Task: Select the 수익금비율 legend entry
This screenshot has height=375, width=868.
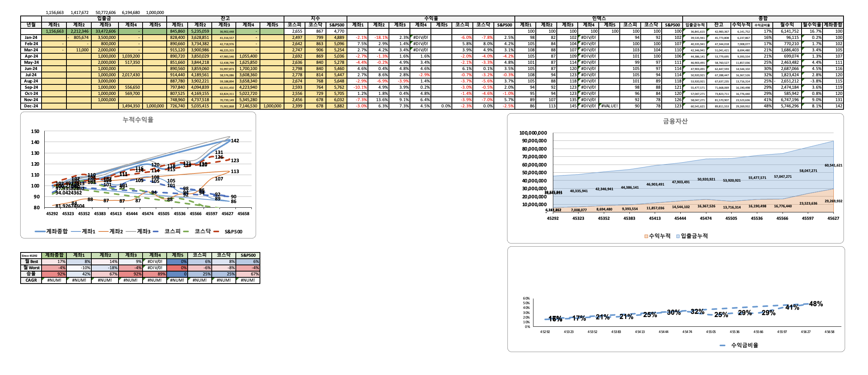Action: coord(739,345)
